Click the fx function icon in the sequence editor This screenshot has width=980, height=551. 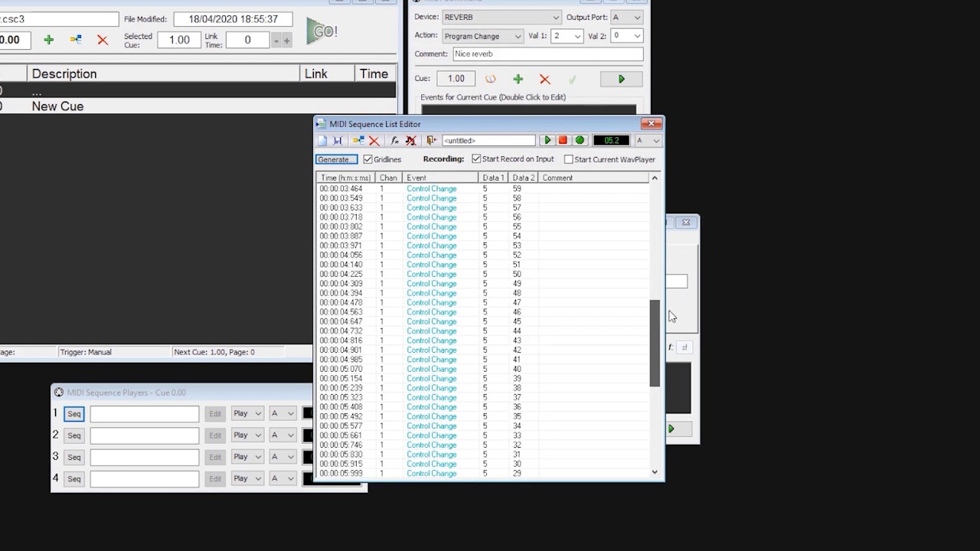(394, 141)
